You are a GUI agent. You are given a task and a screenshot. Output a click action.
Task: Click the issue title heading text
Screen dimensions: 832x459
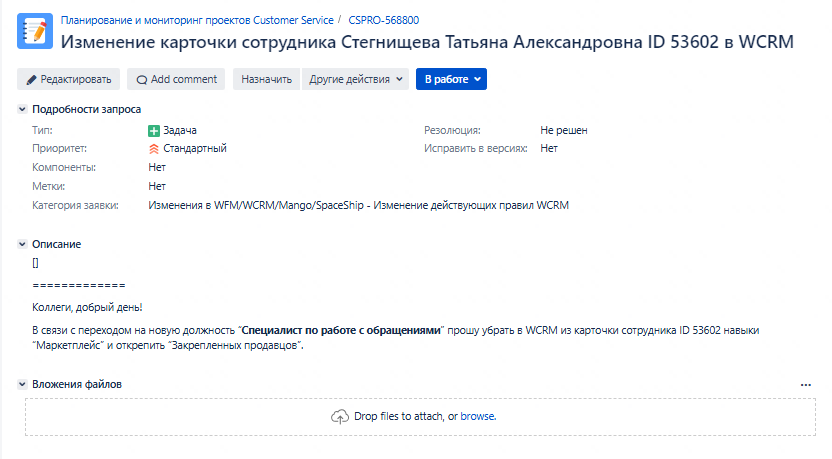(x=427, y=42)
